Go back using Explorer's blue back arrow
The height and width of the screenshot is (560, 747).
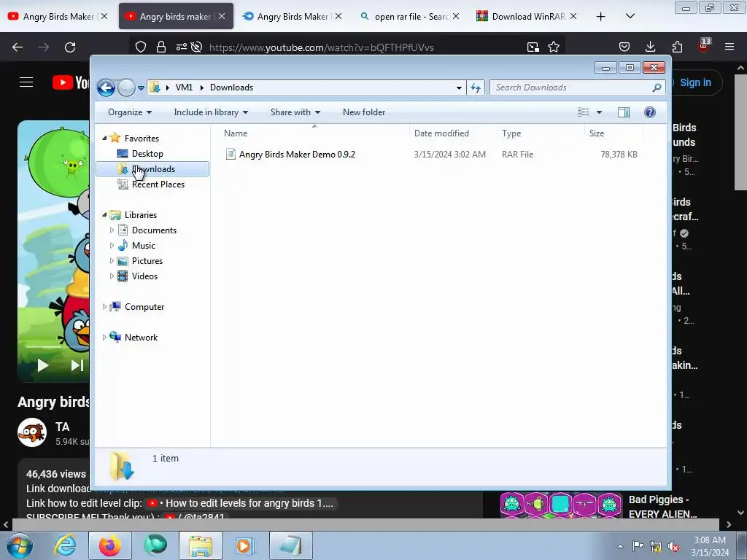coord(106,87)
